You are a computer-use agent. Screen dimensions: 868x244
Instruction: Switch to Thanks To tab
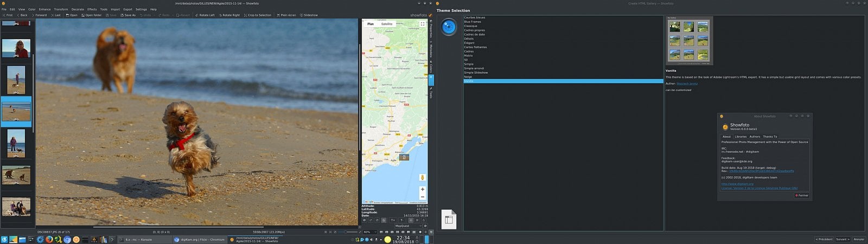(770, 137)
